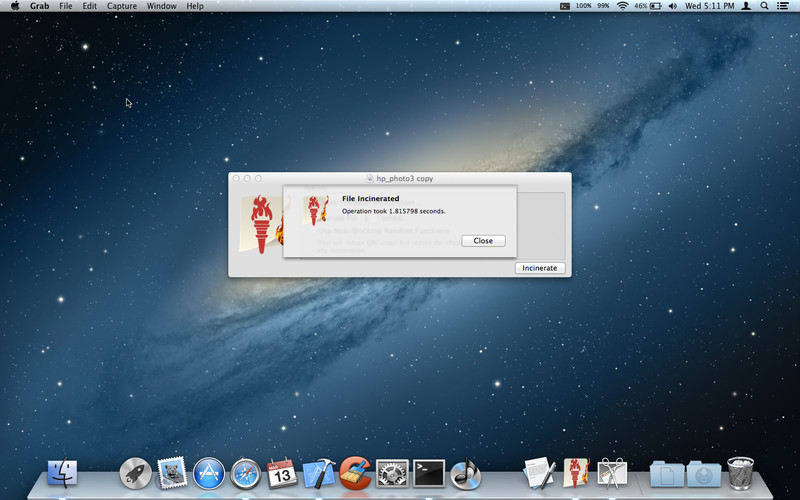Click the 99% menu bar readout
This screenshot has height=500, width=800.
[x=603, y=6]
